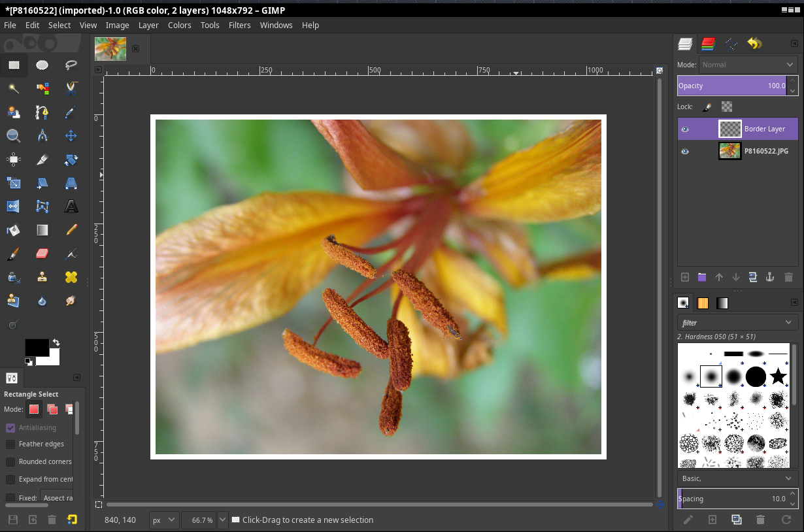
Task: Open the px unit selector dropdown
Action: point(164,520)
